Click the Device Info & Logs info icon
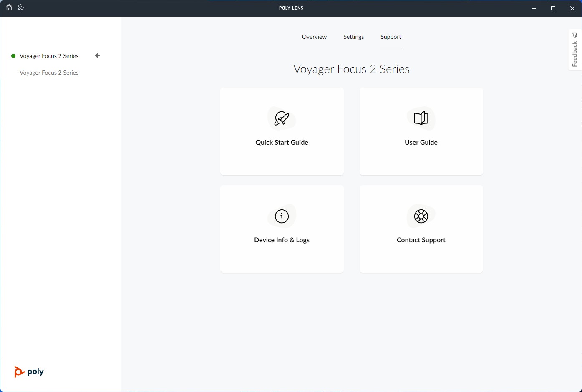 click(x=282, y=216)
